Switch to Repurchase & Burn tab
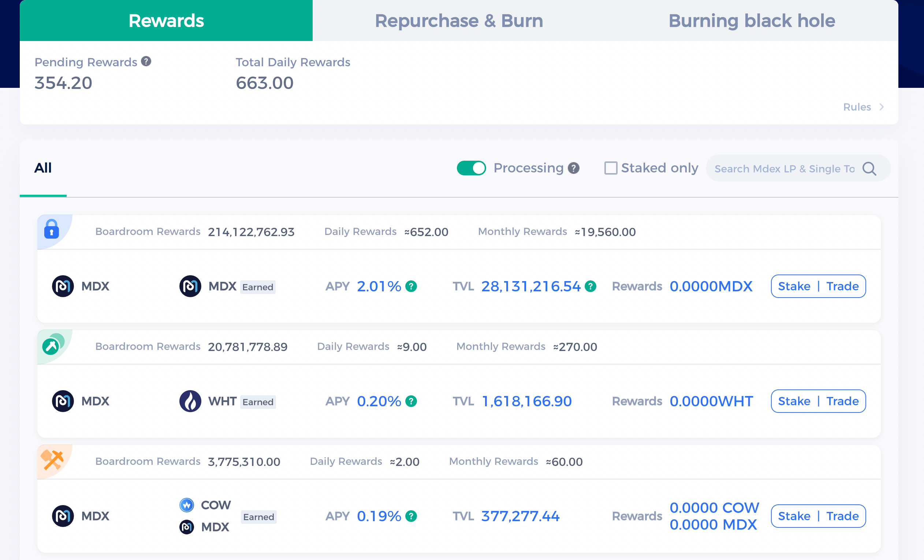This screenshot has width=924, height=560. (x=459, y=20)
